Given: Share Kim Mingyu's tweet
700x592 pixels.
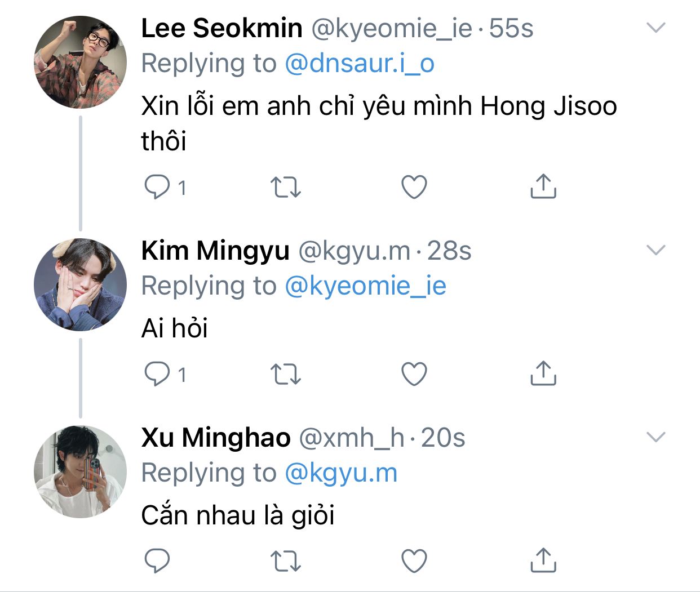Looking at the screenshot, I should (x=543, y=374).
